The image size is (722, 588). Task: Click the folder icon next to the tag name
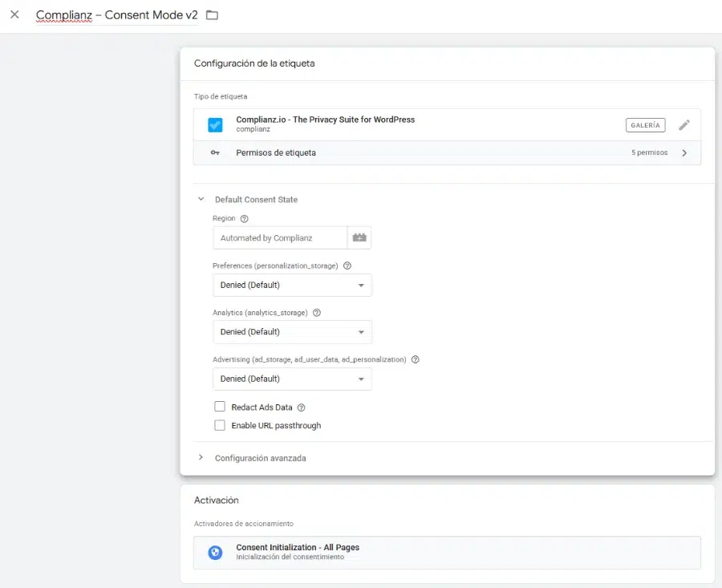212,15
